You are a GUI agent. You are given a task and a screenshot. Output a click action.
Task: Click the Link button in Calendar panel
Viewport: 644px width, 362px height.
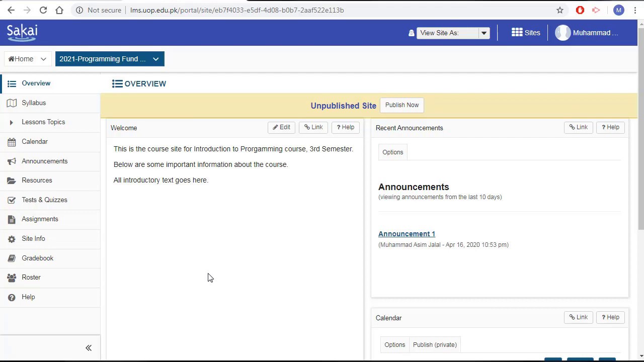[579, 317]
